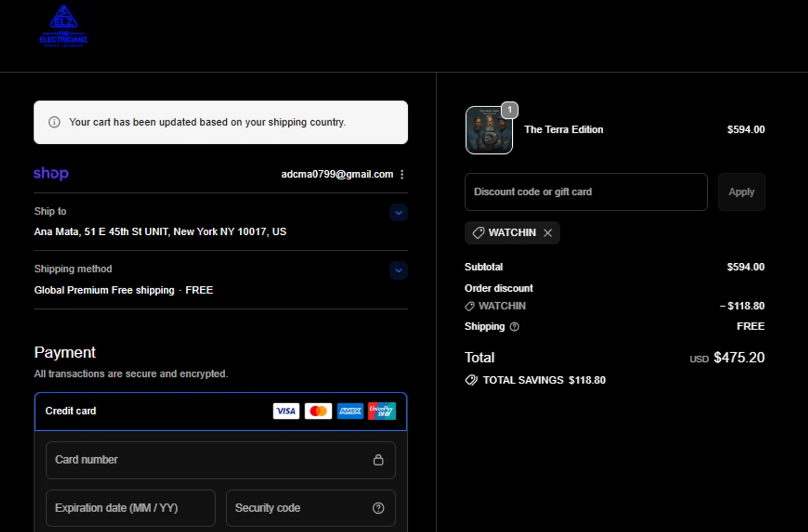Click the lock icon in Card number field
This screenshot has width=808, height=532.
coord(379,460)
